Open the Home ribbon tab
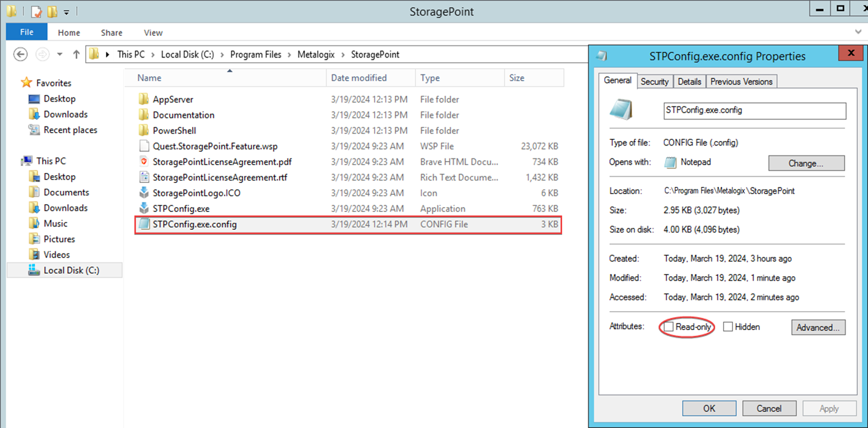 click(x=69, y=33)
